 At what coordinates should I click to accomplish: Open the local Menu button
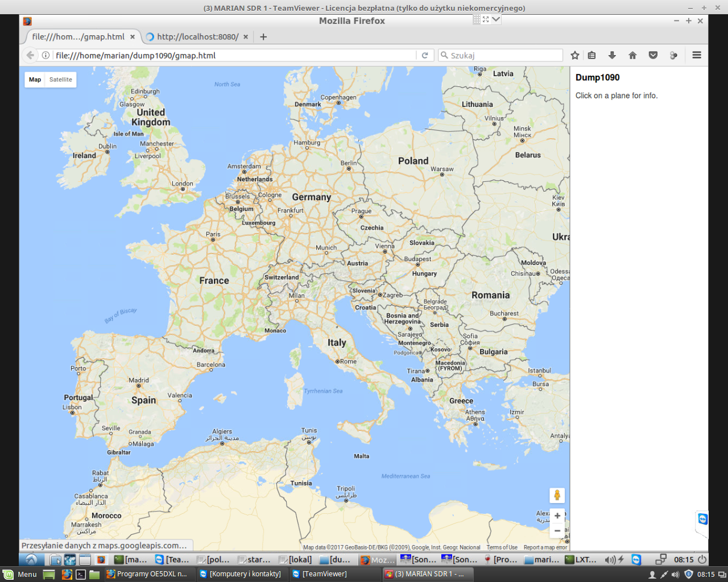tap(20, 574)
